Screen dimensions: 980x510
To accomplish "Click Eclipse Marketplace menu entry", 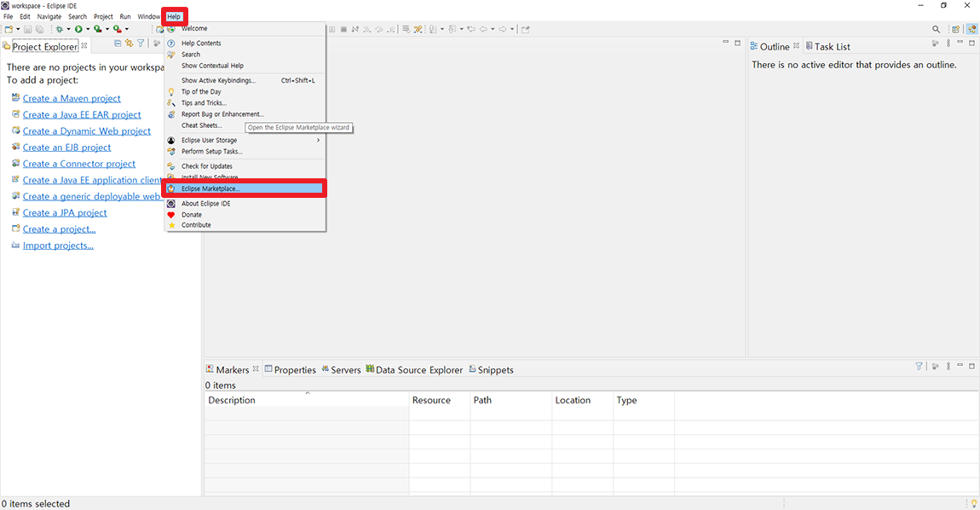I will [245, 189].
